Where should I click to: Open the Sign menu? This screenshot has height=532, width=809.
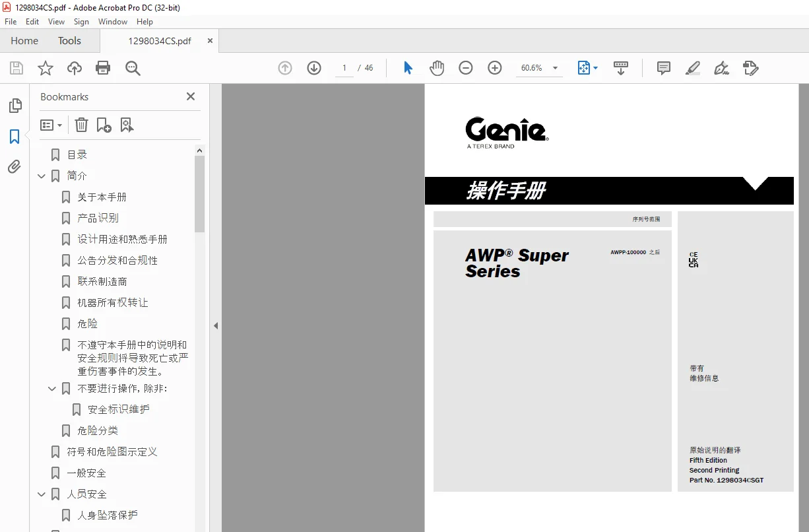81,22
